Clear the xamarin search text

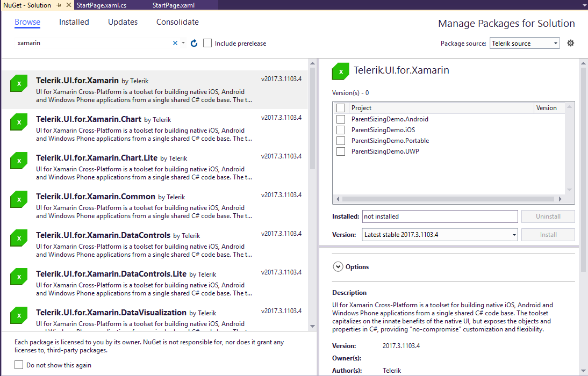click(x=175, y=43)
